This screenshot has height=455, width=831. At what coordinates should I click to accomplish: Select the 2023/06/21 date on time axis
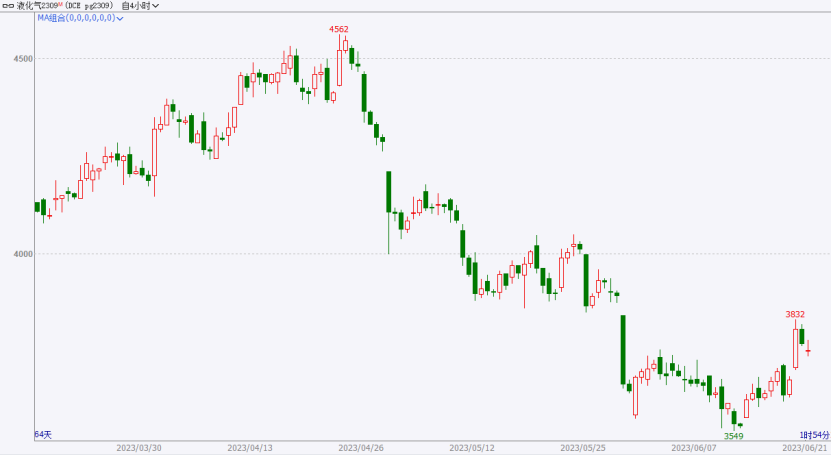[804, 448]
